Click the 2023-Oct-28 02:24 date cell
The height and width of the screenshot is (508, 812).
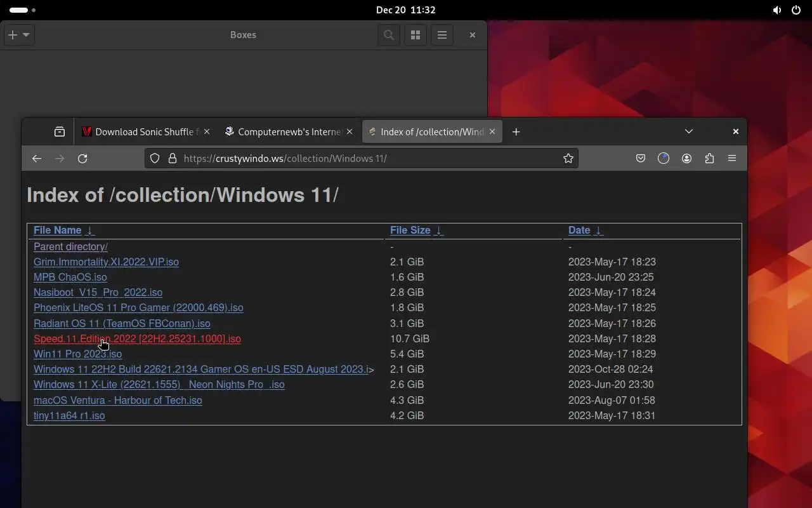pyautogui.click(x=610, y=369)
